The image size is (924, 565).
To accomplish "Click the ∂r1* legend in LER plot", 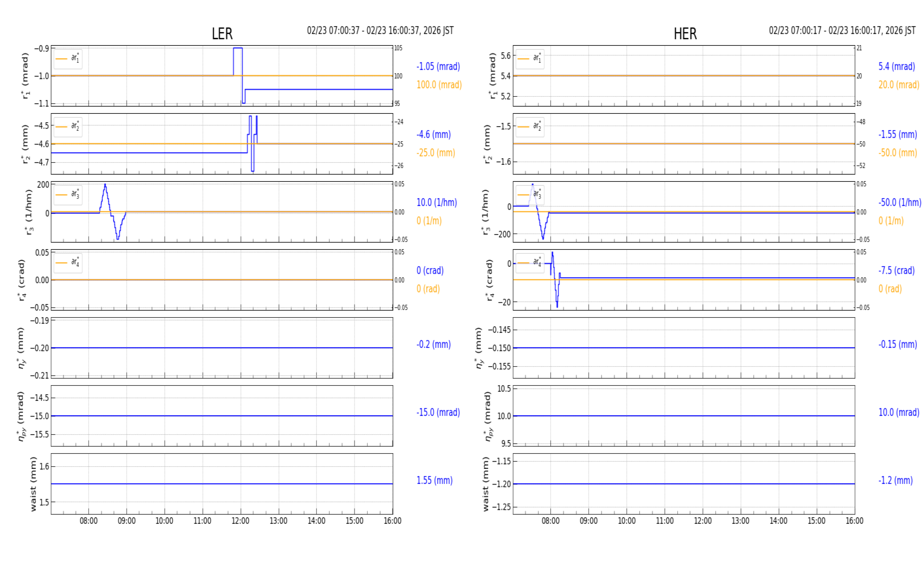I will pyautogui.click(x=68, y=59).
